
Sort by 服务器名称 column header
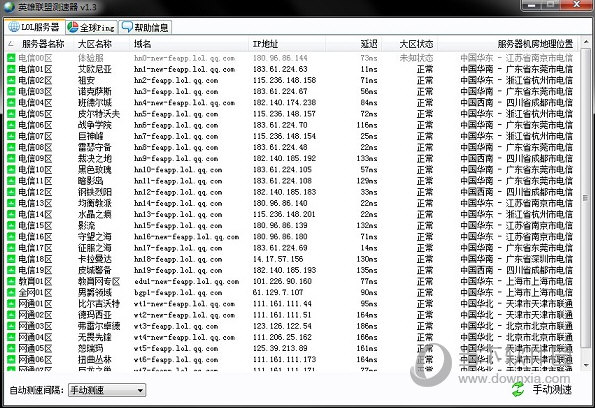42,44
